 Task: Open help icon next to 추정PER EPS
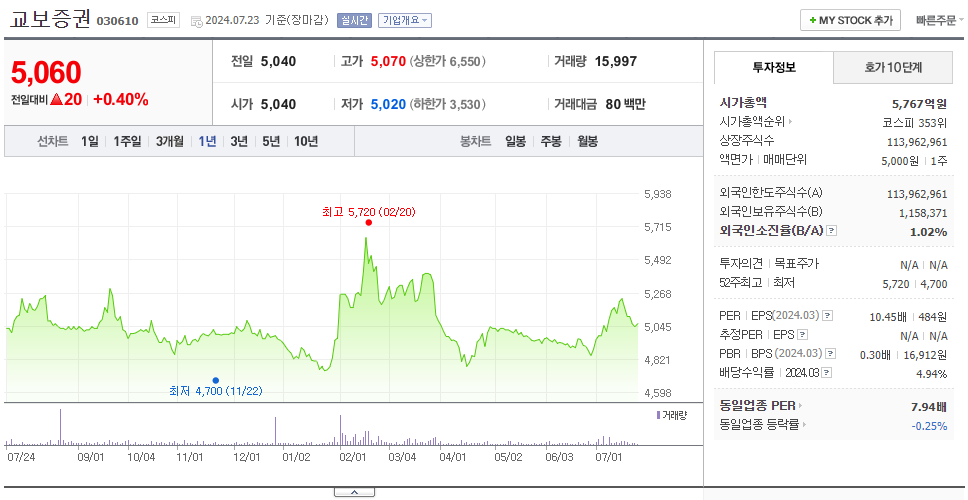tap(803, 335)
